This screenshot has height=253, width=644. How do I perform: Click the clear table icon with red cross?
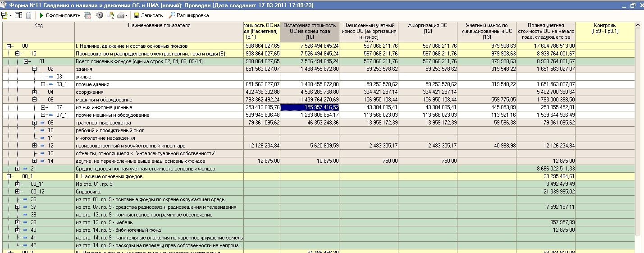(87, 15)
